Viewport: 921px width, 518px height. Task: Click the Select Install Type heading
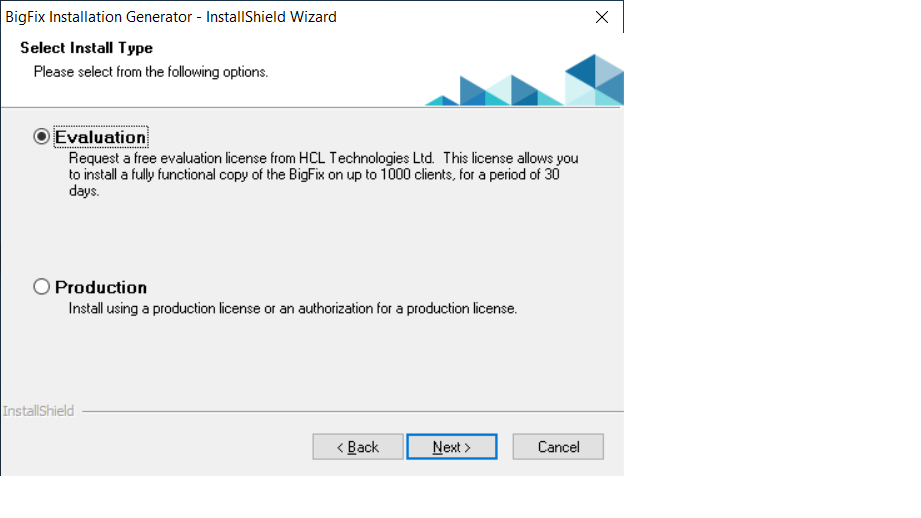(x=86, y=48)
